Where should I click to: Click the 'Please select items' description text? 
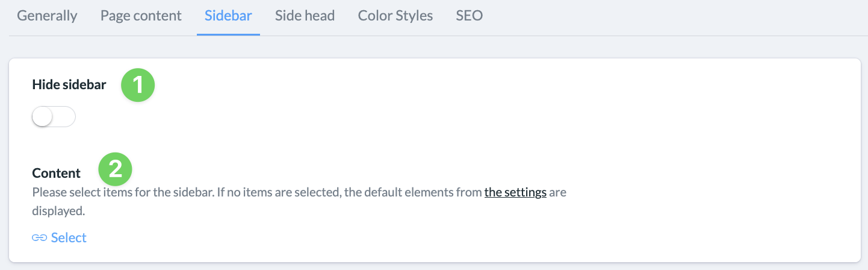click(x=299, y=202)
